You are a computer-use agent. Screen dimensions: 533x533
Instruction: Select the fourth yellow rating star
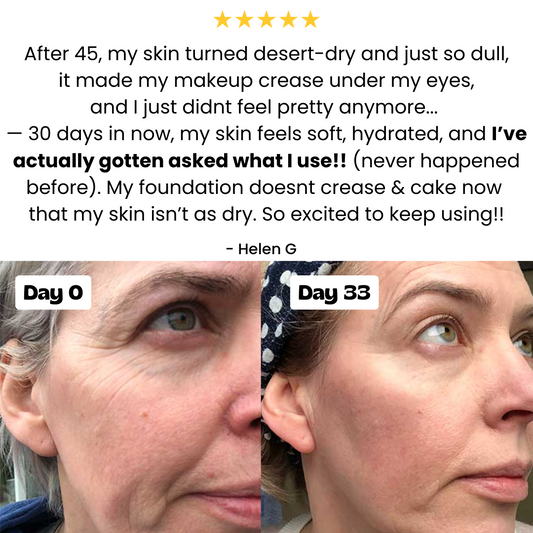tap(289, 19)
